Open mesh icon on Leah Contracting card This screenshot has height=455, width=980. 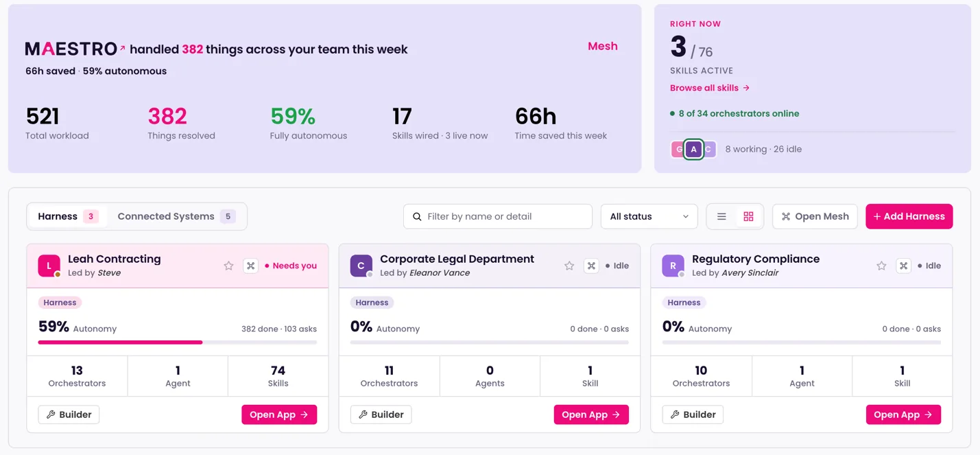tap(251, 266)
